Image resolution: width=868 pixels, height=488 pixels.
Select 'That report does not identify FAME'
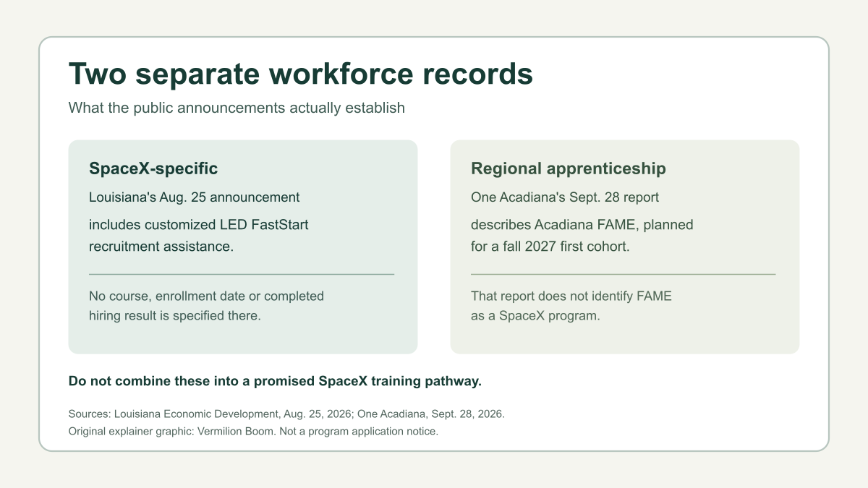click(571, 296)
